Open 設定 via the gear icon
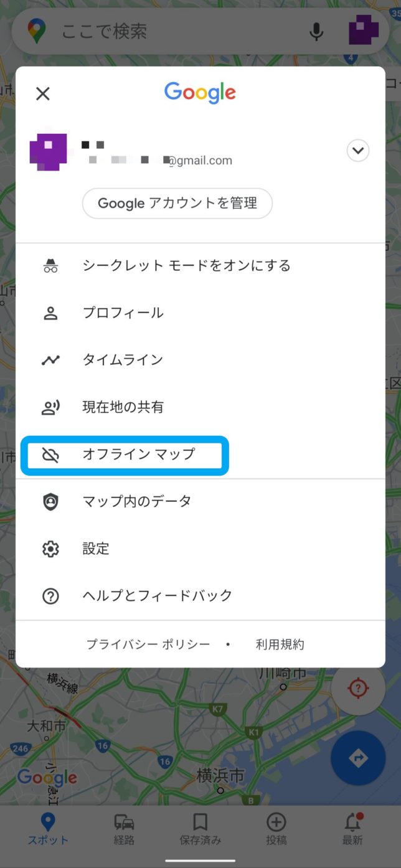 pos(50,549)
